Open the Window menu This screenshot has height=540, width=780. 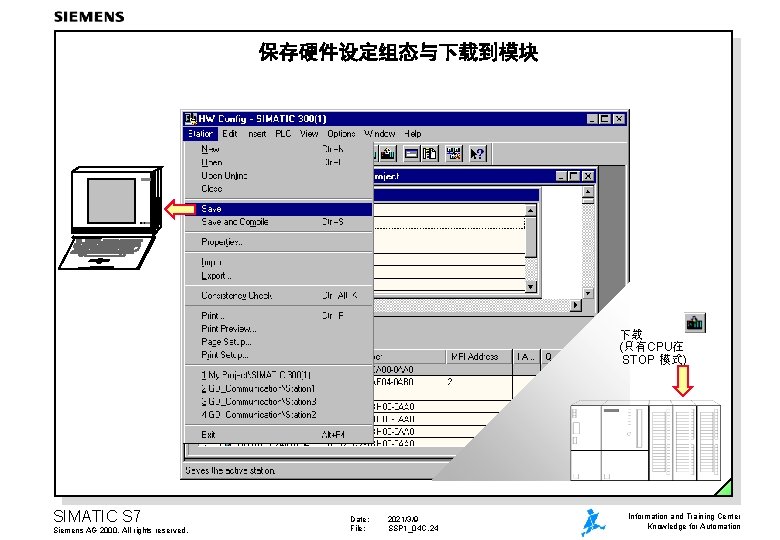380,134
